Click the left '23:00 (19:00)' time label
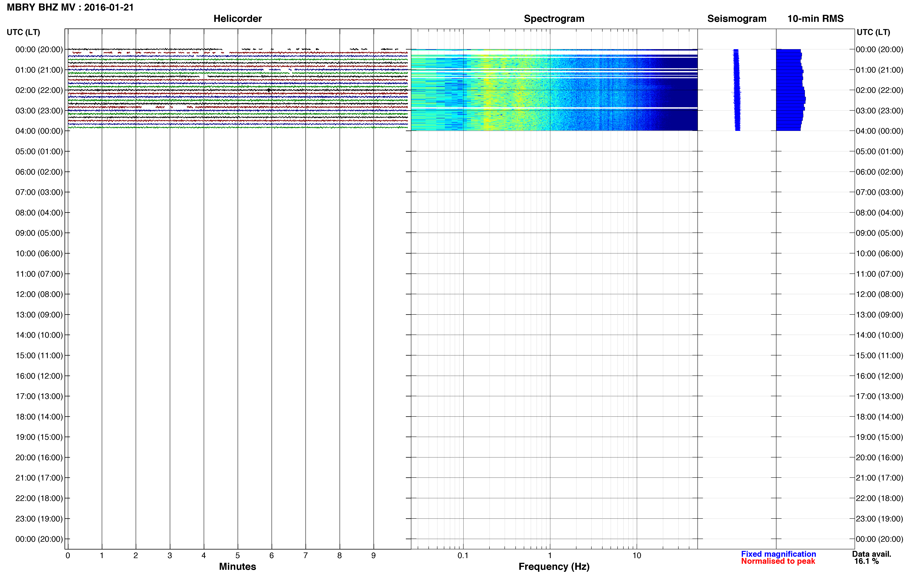This screenshot has width=924, height=578. pos(39,519)
